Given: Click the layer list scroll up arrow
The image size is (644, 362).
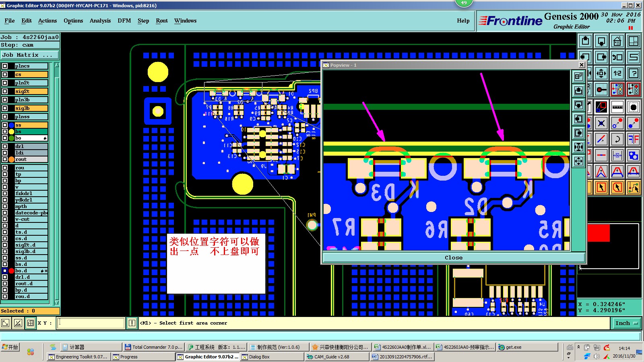Looking at the screenshot, I should point(57,65).
